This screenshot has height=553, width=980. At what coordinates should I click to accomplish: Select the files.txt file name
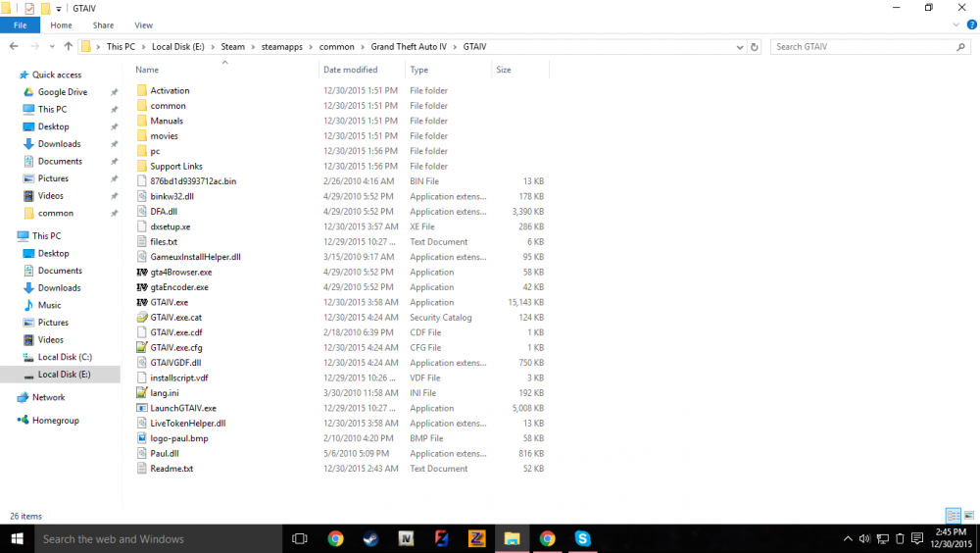coord(164,241)
